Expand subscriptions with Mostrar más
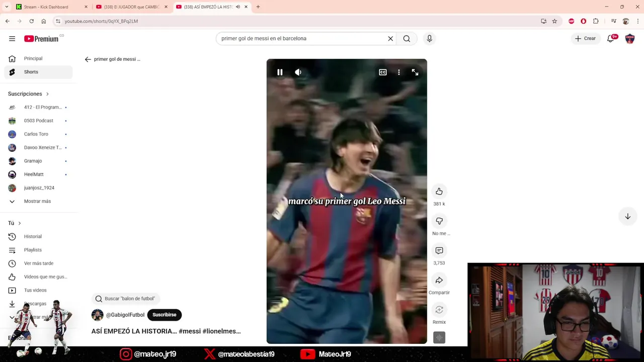This screenshot has height=362, width=644. pos(38,201)
